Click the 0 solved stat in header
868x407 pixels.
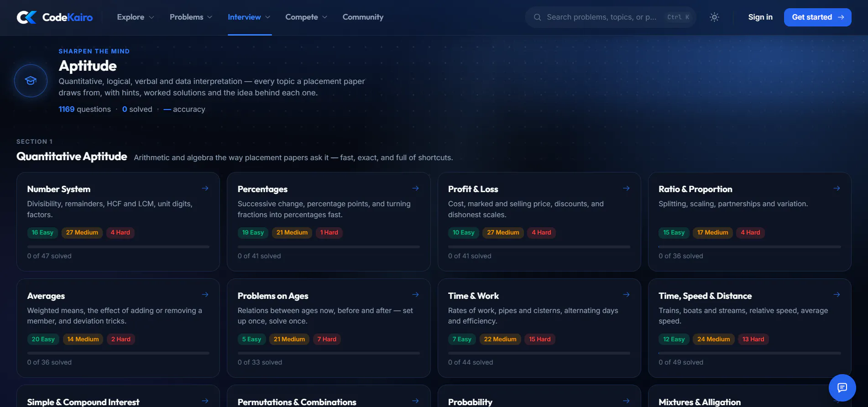137,110
